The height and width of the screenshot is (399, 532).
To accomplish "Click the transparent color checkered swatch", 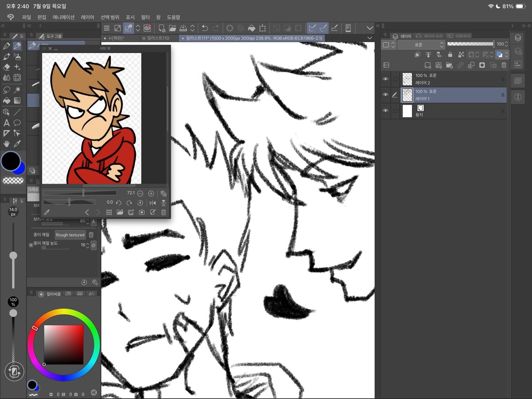I will pos(13,180).
